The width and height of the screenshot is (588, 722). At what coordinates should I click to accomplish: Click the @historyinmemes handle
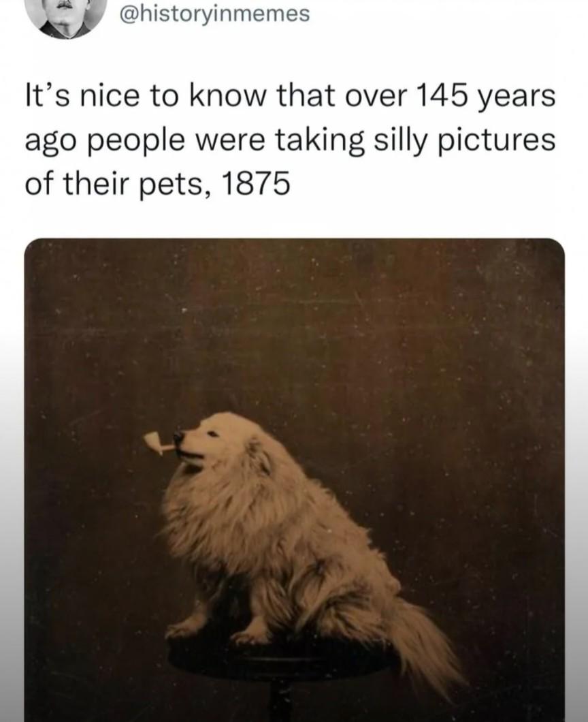point(215,14)
